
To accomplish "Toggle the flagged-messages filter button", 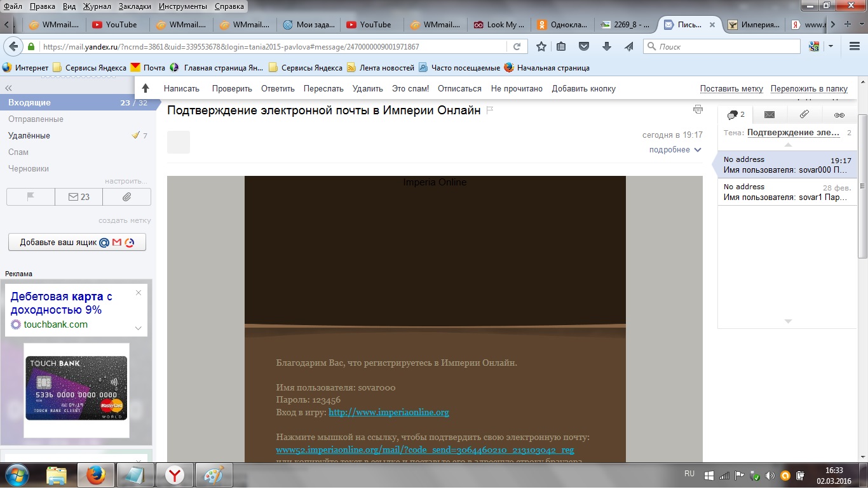I will click(31, 197).
